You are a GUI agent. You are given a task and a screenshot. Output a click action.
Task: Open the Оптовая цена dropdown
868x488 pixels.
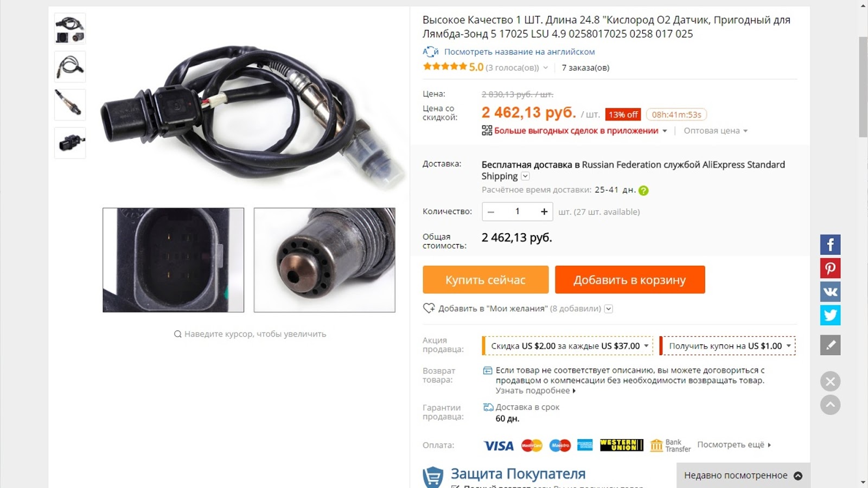[716, 131]
